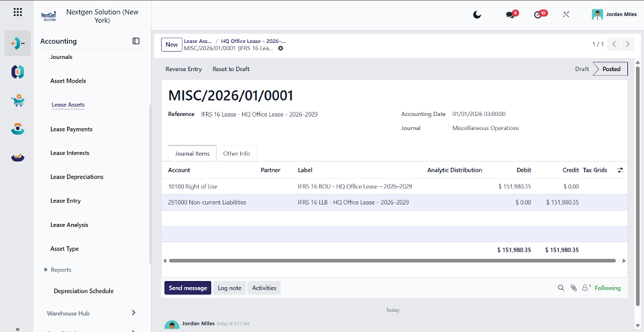644x332 pixels.
Task: Expand the Warehouse Hub menu
Action: 91,313
